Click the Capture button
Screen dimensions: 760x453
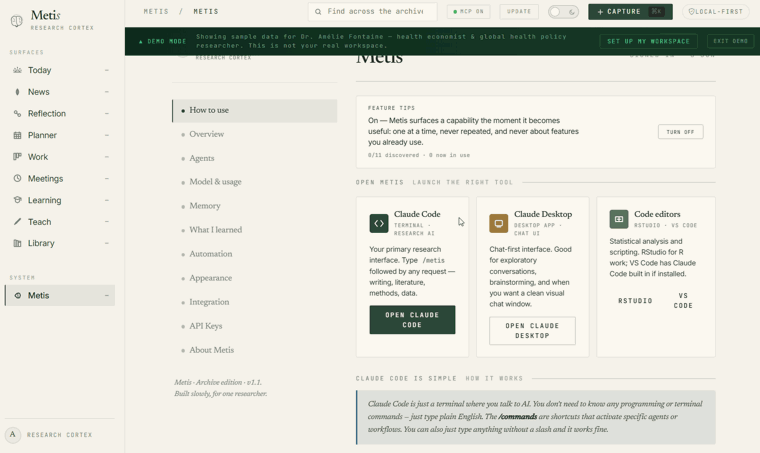tap(630, 12)
